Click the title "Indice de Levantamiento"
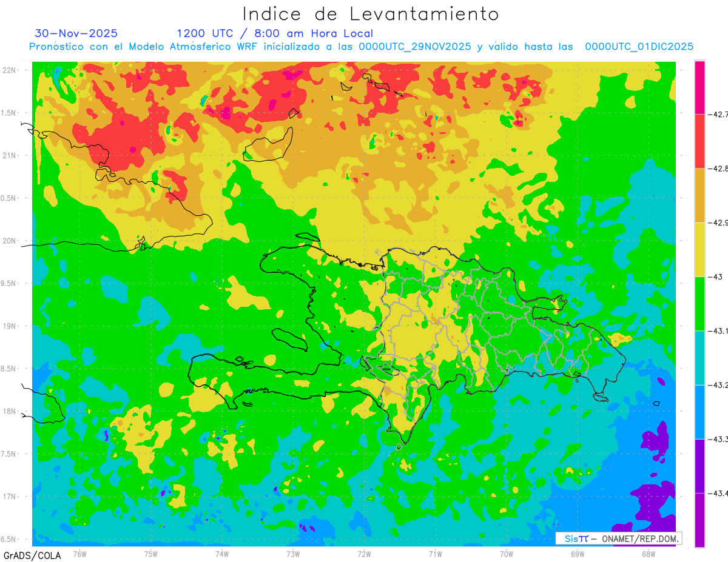This screenshot has height=562, width=728. click(x=371, y=14)
